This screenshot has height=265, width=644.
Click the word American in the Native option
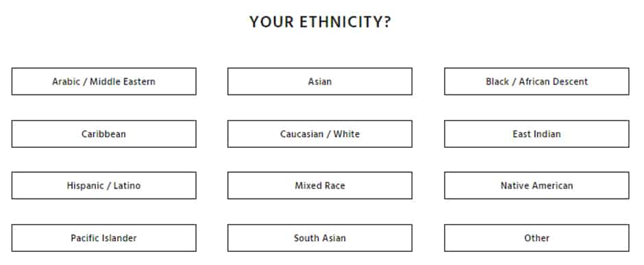tap(554, 186)
